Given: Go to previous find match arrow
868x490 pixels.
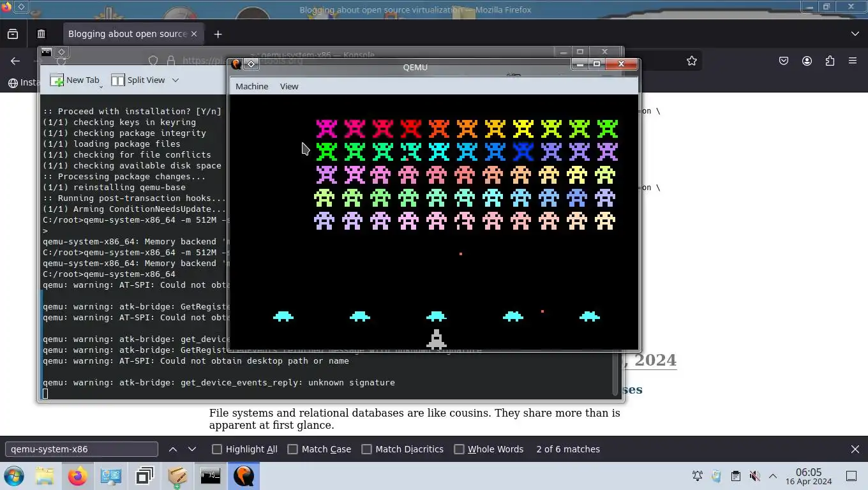Looking at the screenshot, I should (173, 449).
